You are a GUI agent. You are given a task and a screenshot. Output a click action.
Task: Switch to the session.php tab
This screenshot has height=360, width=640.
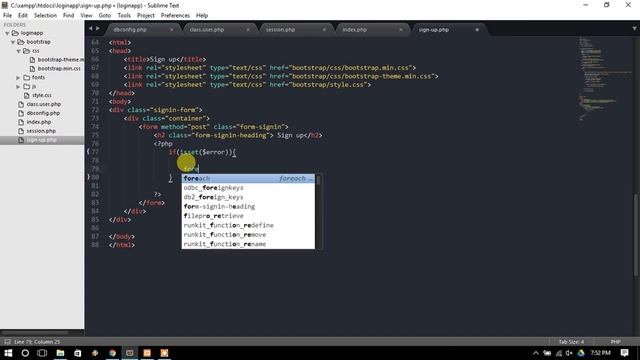tap(280, 30)
